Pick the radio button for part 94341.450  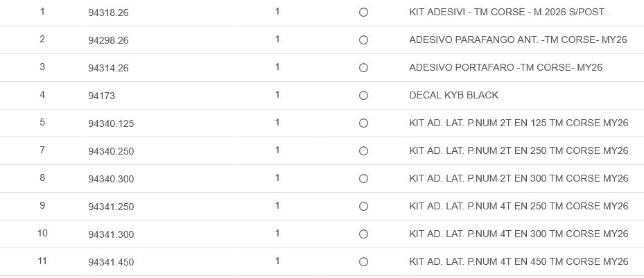click(363, 262)
